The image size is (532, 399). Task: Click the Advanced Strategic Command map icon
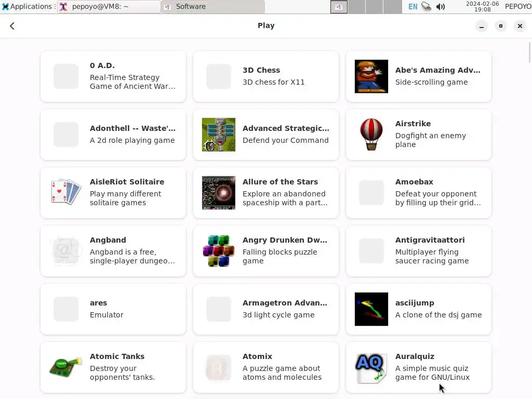coord(219,135)
